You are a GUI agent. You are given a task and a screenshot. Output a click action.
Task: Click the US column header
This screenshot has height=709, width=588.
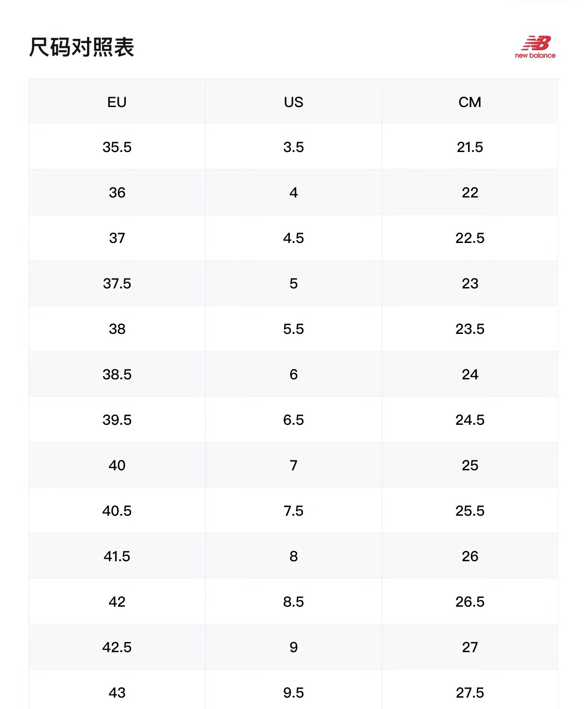(x=294, y=102)
